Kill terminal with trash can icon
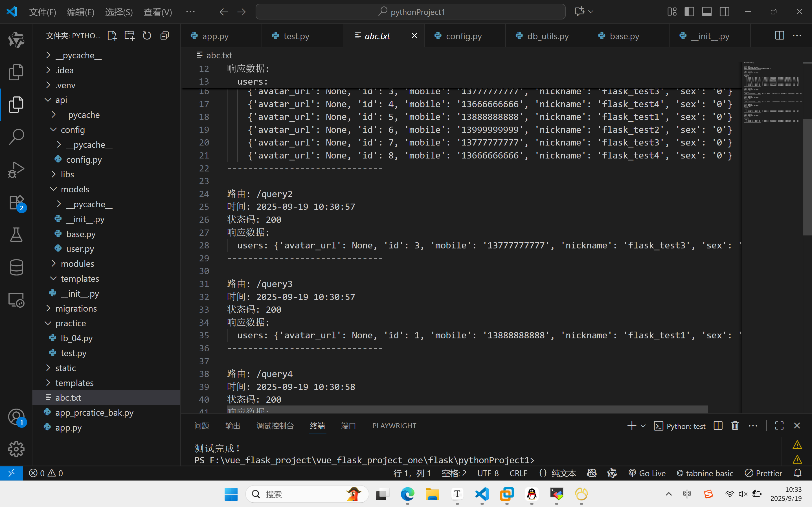This screenshot has width=812, height=507. (735, 426)
